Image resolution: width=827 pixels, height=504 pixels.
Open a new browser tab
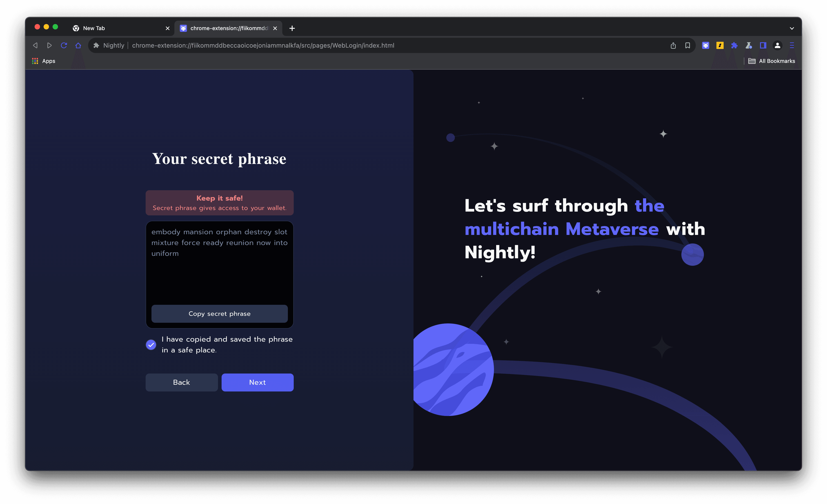[292, 29]
